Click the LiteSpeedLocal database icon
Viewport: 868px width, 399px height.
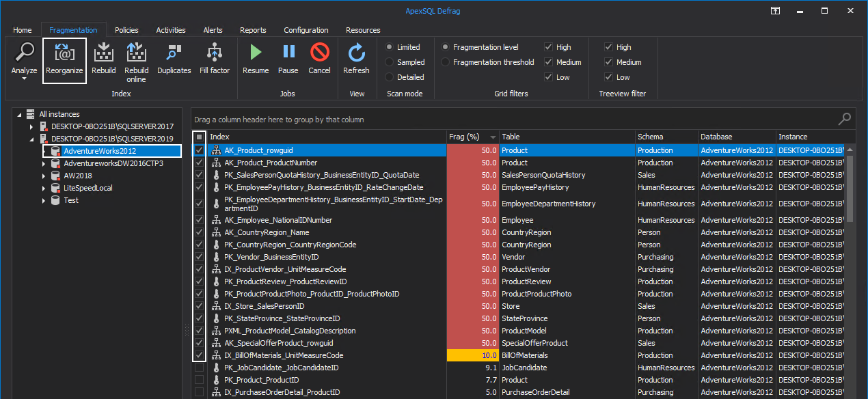pos(56,188)
